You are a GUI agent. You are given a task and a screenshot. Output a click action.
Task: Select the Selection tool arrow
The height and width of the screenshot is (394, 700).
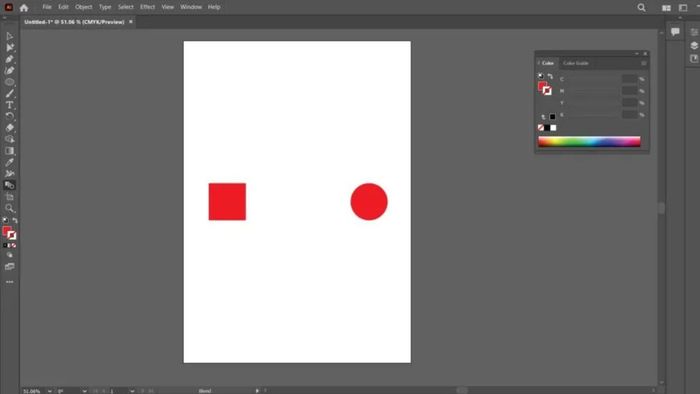point(9,36)
